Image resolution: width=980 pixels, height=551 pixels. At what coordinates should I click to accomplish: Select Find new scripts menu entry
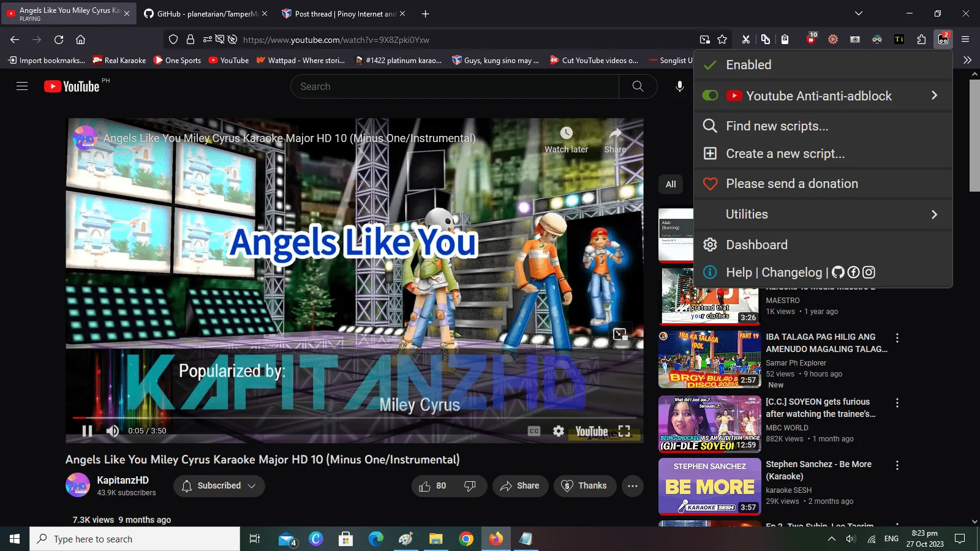pos(823,126)
